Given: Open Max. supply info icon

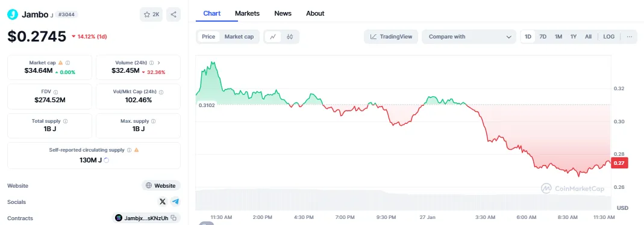Looking at the screenshot, I should [x=154, y=122].
